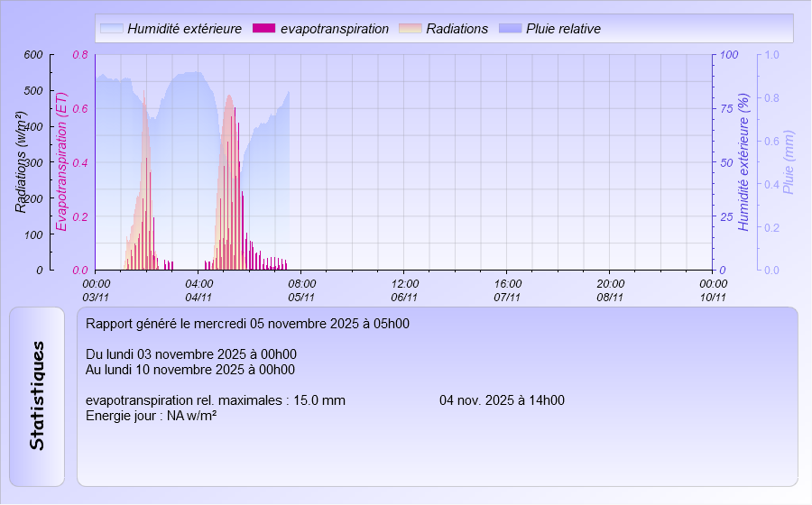Viewport: 812px width, 505px height.
Task: Click the 100 value on Radiations axis
Action: tap(33, 234)
